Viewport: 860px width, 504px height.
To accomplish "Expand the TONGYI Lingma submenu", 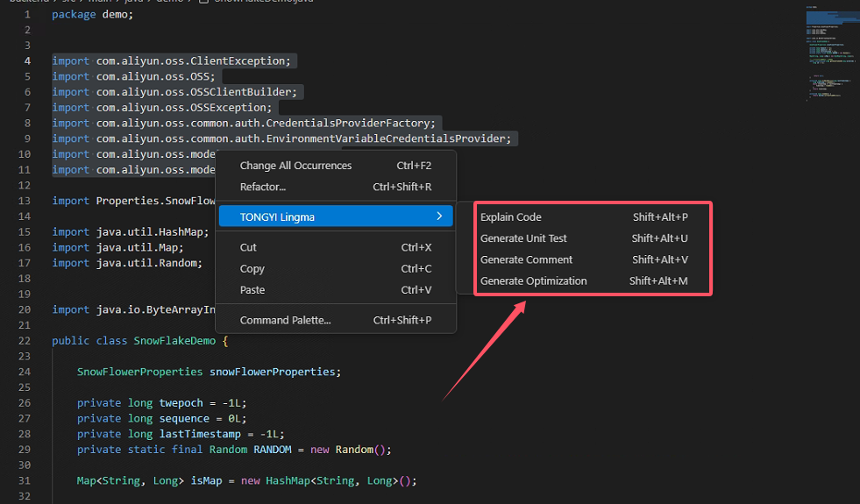I will (x=336, y=217).
